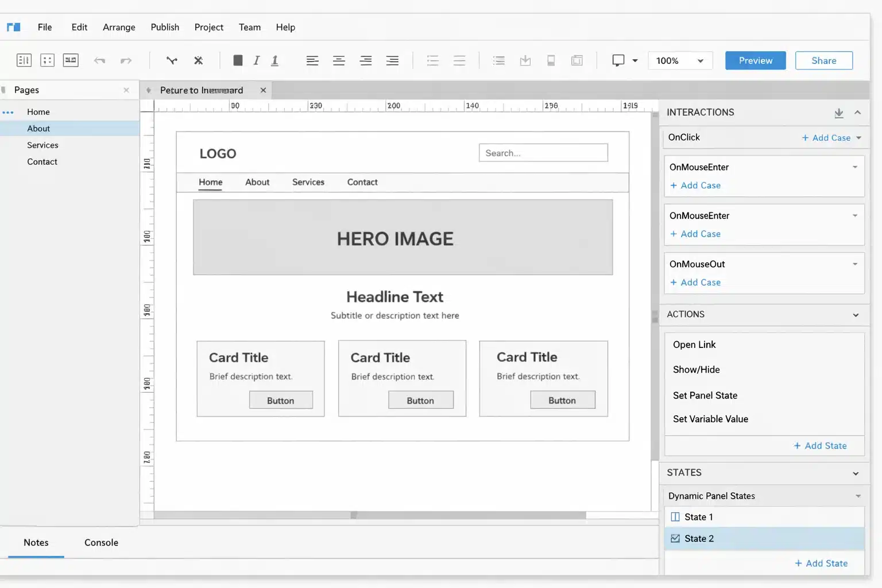Click the Undo arrow icon

tap(100, 60)
